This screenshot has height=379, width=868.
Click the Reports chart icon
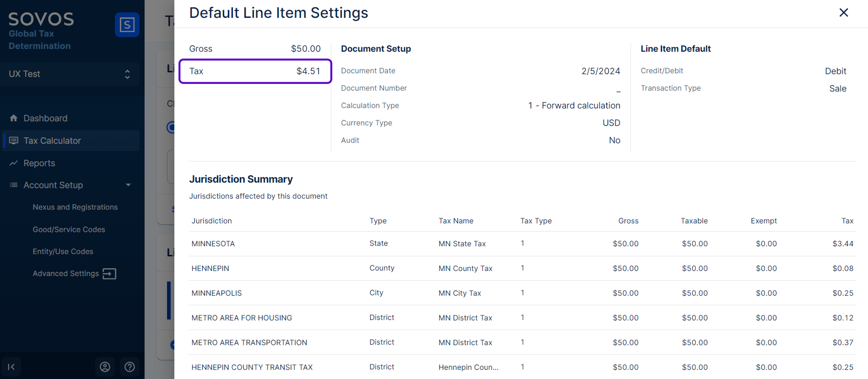(14, 163)
